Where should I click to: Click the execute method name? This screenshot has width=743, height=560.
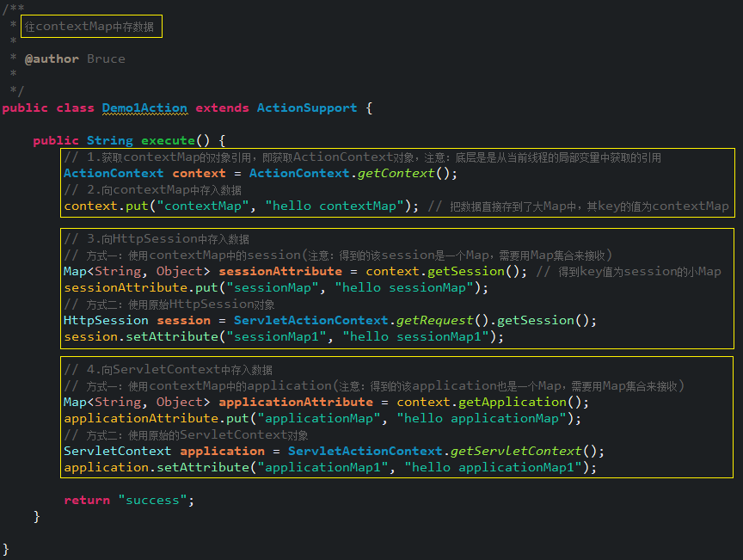169,141
